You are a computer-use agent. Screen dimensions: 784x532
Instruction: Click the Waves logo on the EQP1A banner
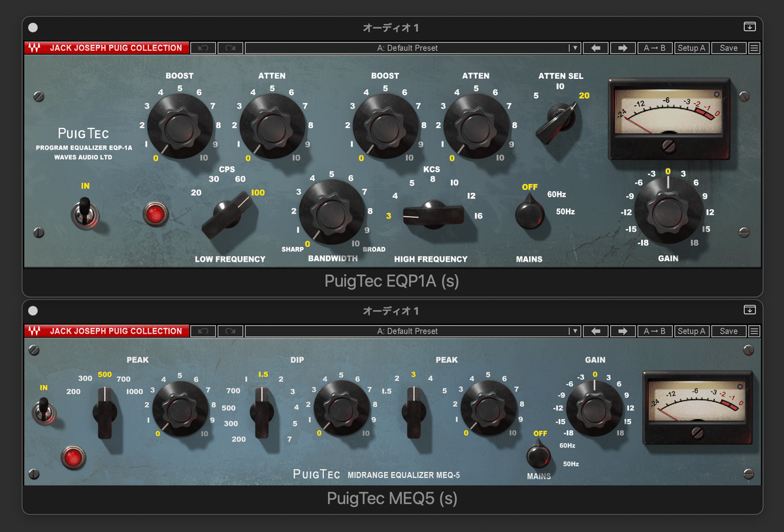36,47
